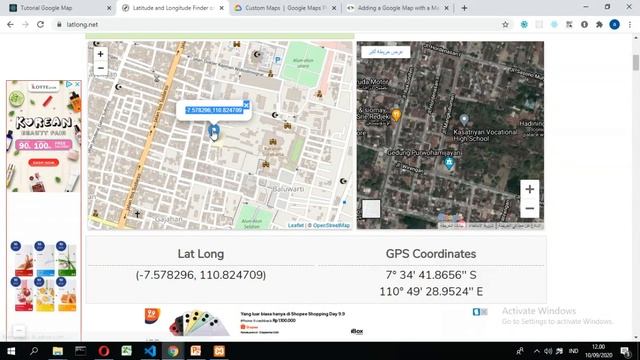Toggle map type thumbnail on satellite map
The width and height of the screenshot is (640, 360).
click(371, 209)
